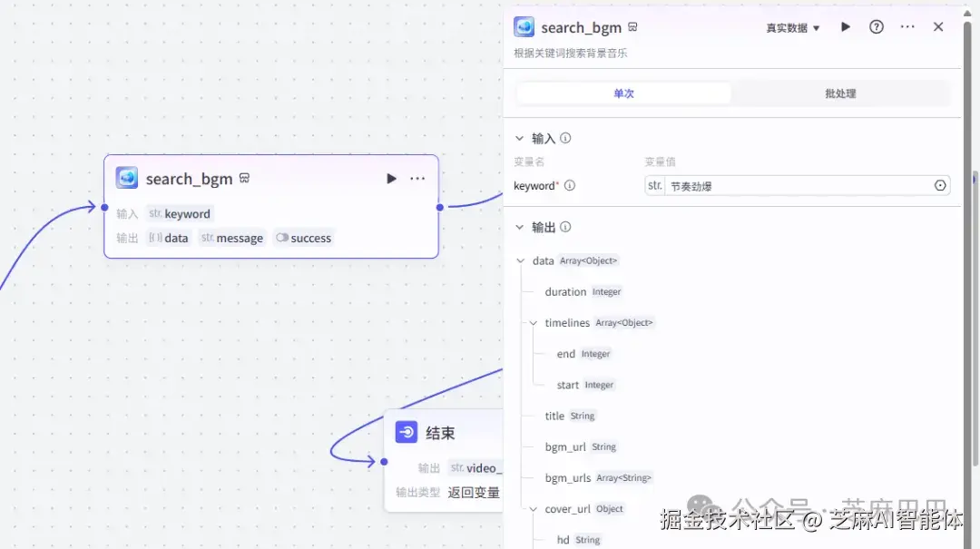
Task: Click the search_bgm plugin icon in panel header
Action: [x=524, y=26]
